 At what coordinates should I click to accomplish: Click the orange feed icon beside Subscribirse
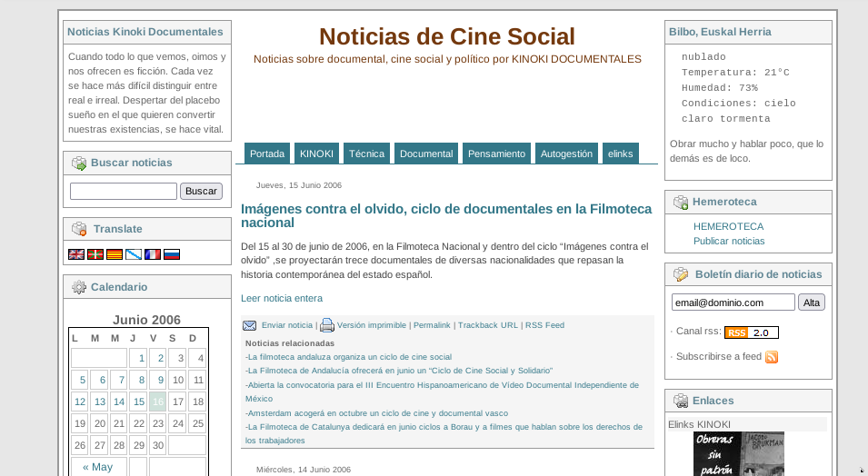point(772,357)
